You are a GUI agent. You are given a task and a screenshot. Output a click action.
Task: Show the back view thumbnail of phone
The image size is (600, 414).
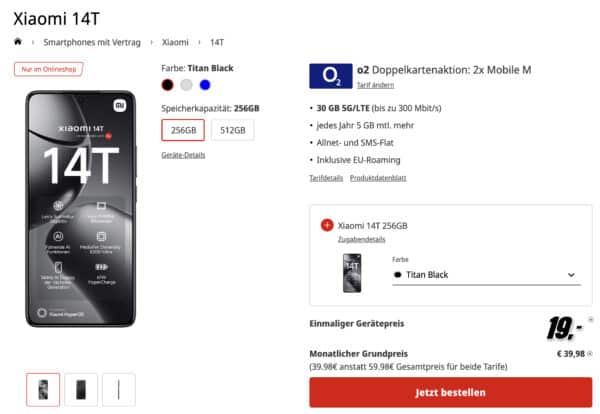81,390
